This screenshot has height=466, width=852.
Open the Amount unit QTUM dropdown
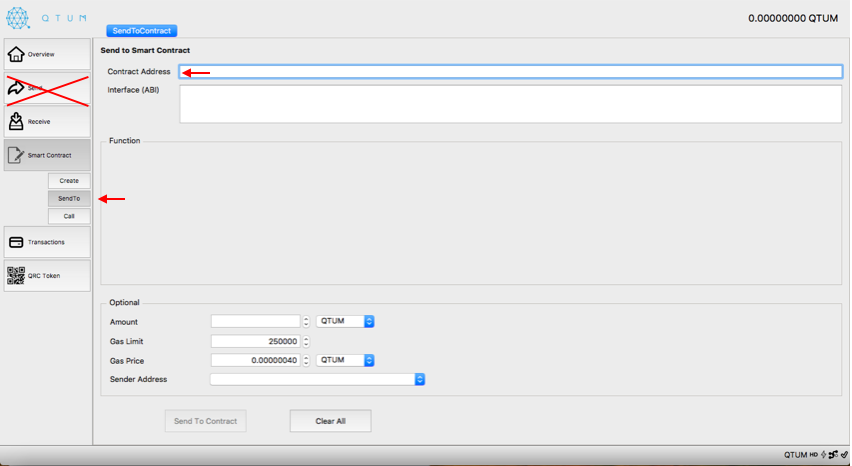pyautogui.click(x=345, y=322)
